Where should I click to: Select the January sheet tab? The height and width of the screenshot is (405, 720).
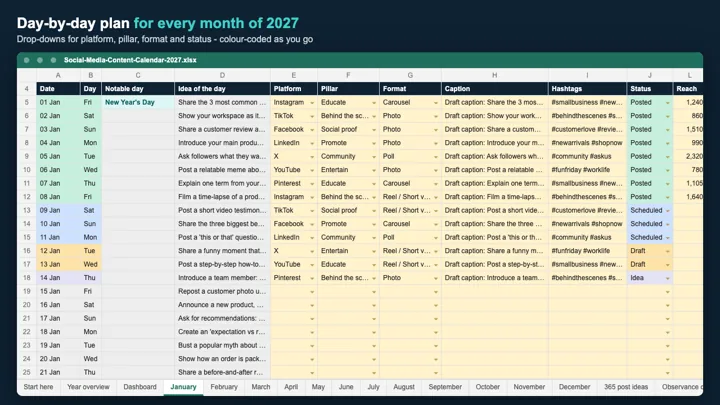click(x=183, y=387)
